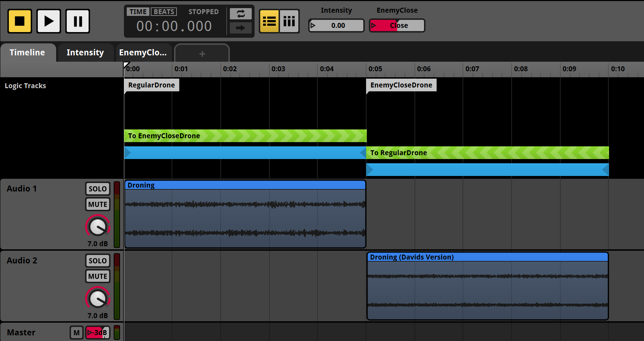Toggle TIME display mode
This screenshot has height=341, width=644.
pyautogui.click(x=138, y=12)
